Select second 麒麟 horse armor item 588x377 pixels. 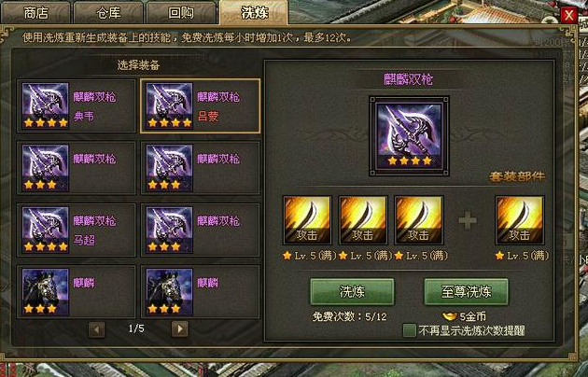click(x=201, y=291)
